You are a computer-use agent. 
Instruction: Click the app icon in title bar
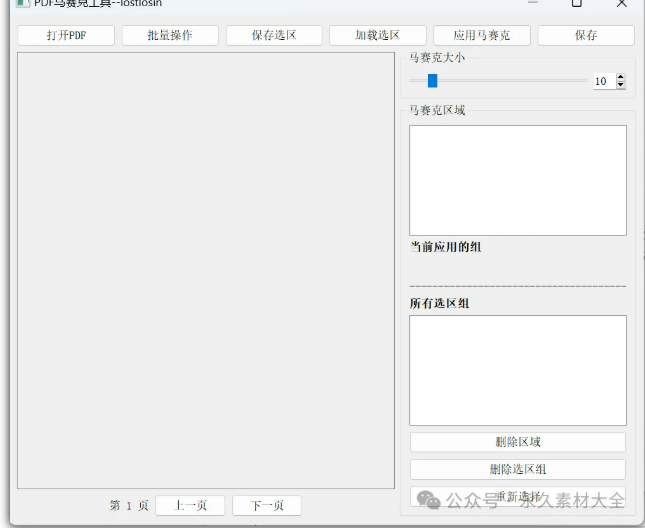22,3
